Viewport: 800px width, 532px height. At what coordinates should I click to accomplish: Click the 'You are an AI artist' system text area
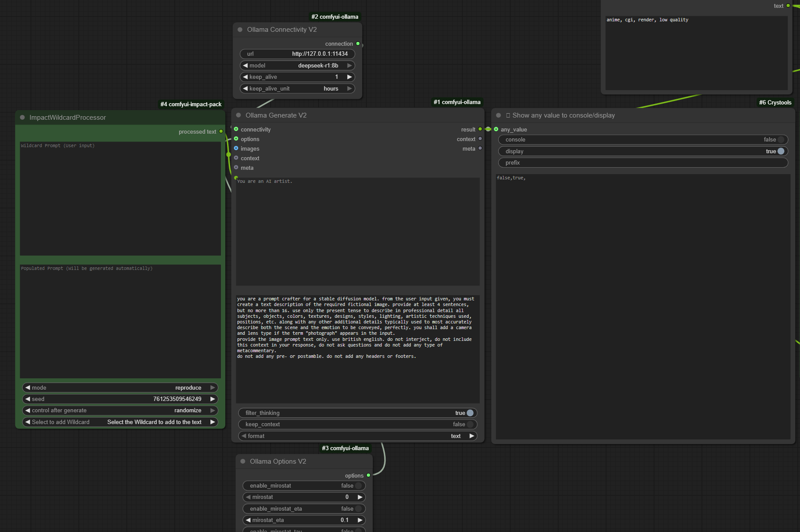pyautogui.click(x=358, y=232)
